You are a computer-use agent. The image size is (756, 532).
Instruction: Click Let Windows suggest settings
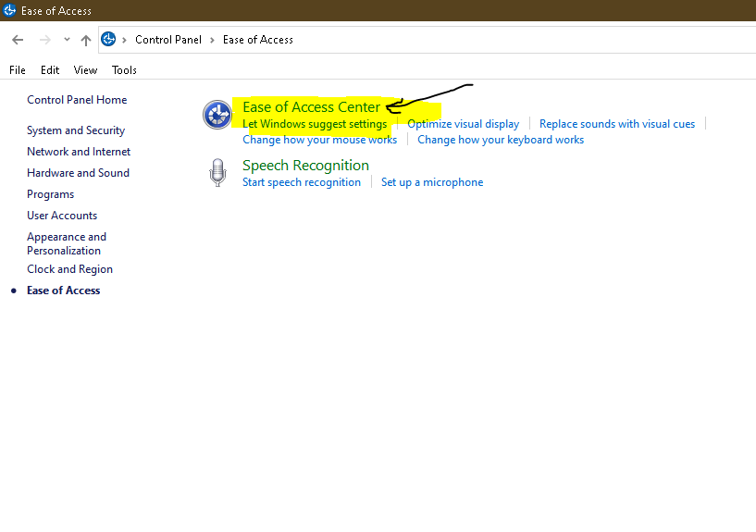point(315,124)
